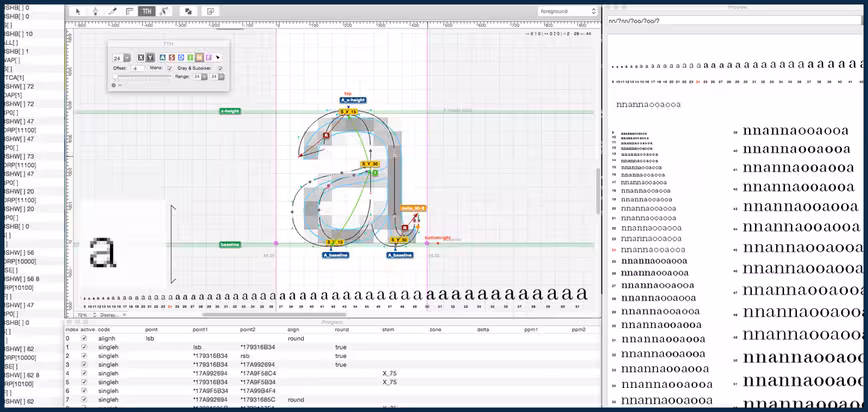Choose the purple F final delta tool
The width and height of the screenshot is (868, 412).
pyautogui.click(x=208, y=57)
